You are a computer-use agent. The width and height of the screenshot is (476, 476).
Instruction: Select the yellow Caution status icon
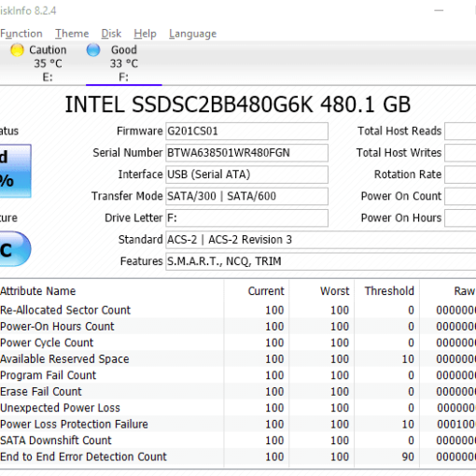17,50
